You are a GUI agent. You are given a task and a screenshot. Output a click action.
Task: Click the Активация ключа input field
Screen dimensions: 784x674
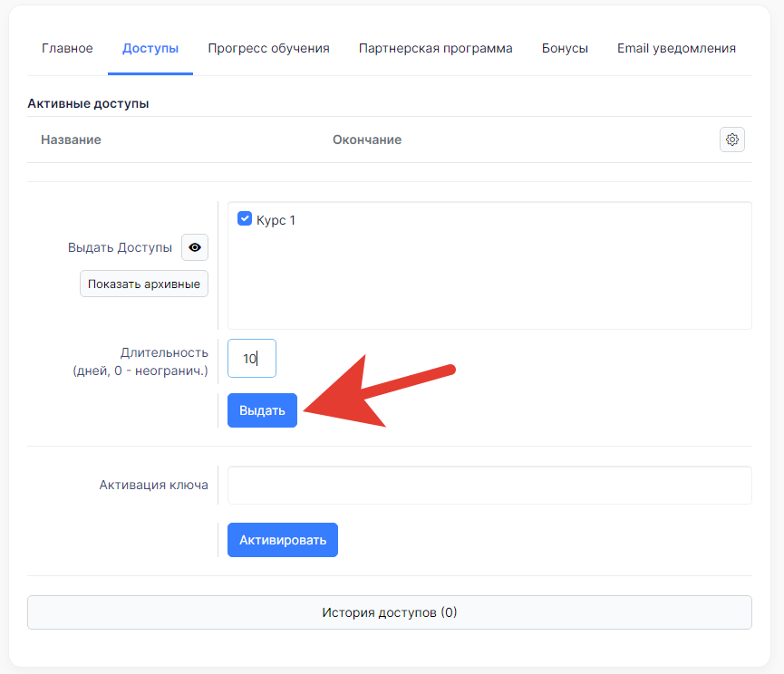pyautogui.click(x=489, y=486)
